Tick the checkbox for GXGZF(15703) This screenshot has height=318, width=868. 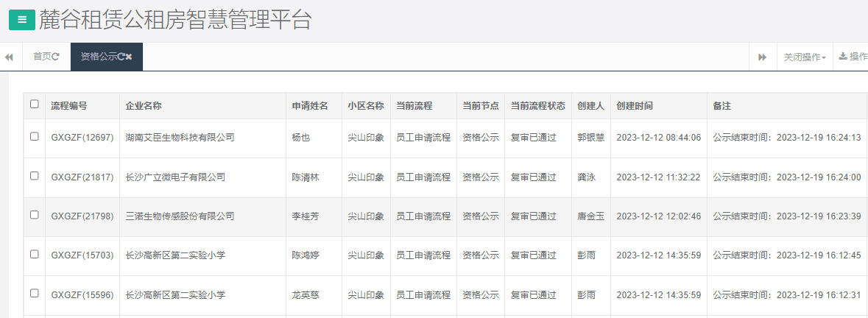35,255
